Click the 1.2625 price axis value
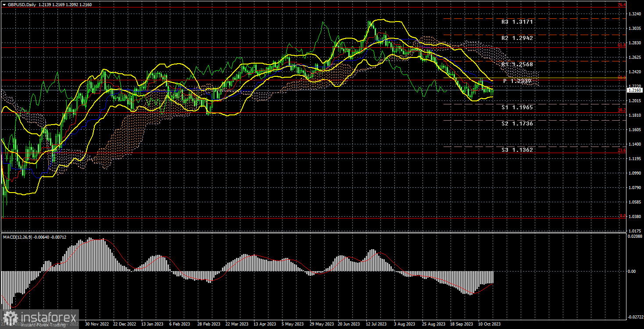This screenshot has height=329, width=644. pyautogui.click(x=634, y=57)
